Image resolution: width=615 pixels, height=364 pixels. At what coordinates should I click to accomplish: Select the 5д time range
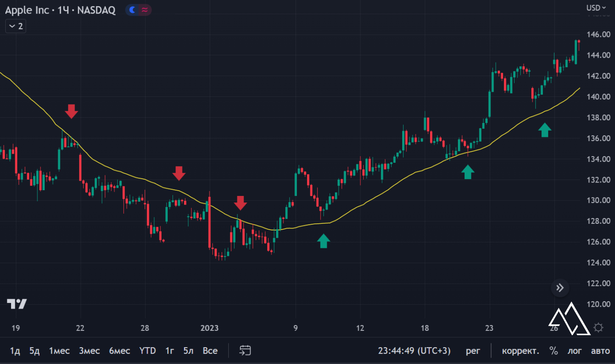[x=34, y=351]
